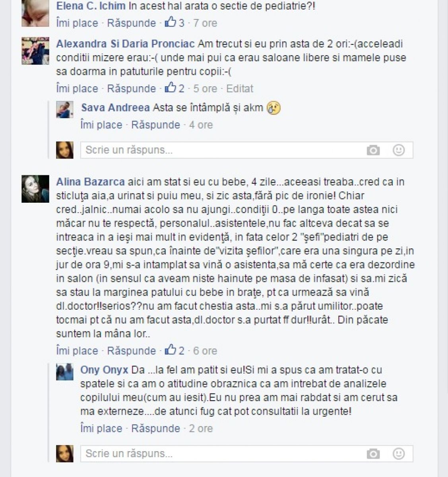This screenshot has width=448, height=477.
Task: Open Sava Andreea's avatar thumbnail
Action: pyautogui.click(x=64, y=109)
